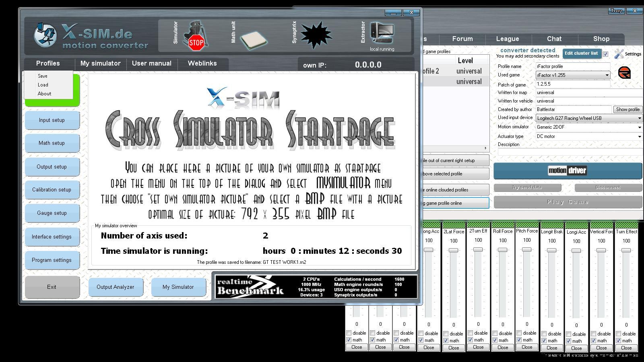Click the Exit button
Viewport: 644px width, 362px height.
52,287
